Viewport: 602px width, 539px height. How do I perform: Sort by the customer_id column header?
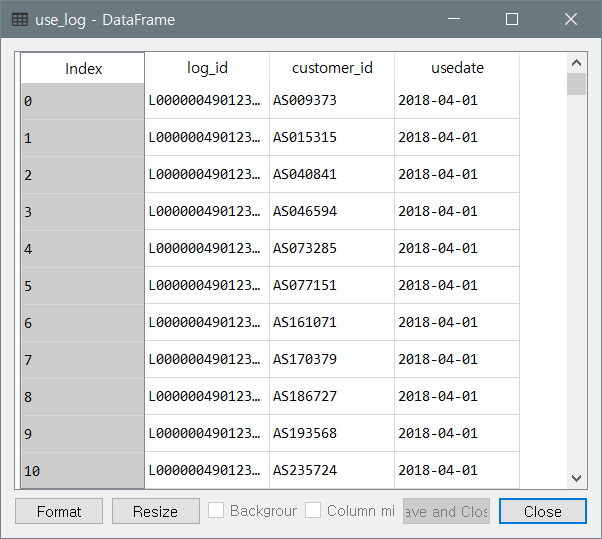click(332, 68)
